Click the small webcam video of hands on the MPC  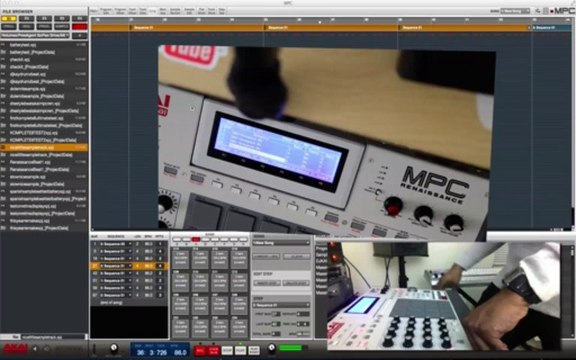444,295
